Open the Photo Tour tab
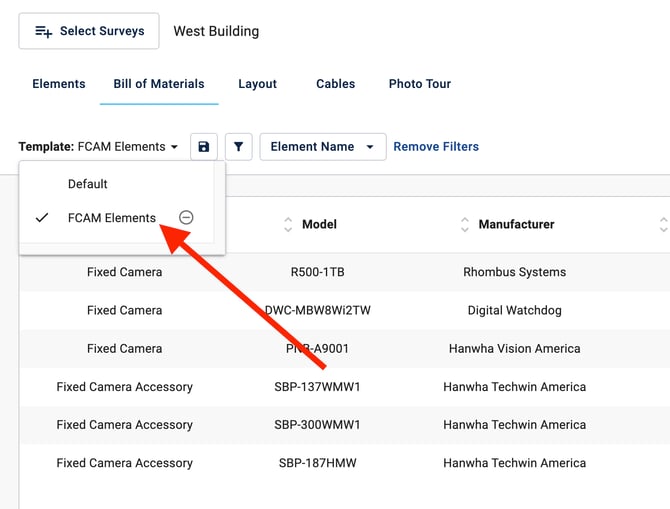 (x=419, y=84)
